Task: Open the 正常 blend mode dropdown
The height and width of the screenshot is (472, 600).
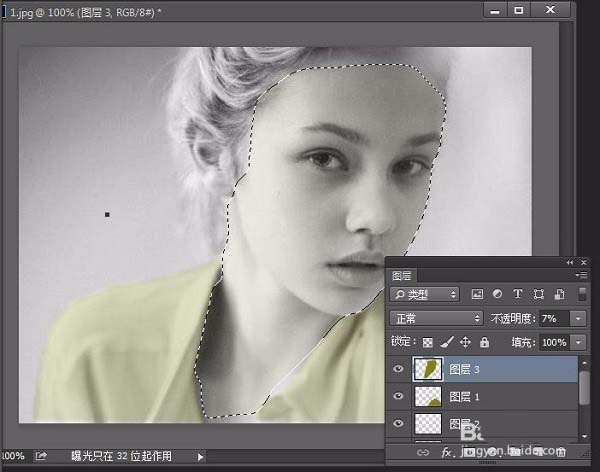Action: [x=436, y=318]
